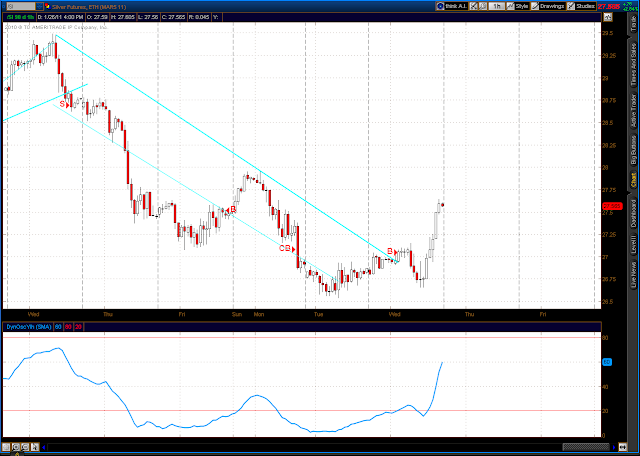Image resolution: width=640 pixels, height=456 pixels.
Task: Click the drawing tool icon beside think A.I.
Action: point(473,6)
